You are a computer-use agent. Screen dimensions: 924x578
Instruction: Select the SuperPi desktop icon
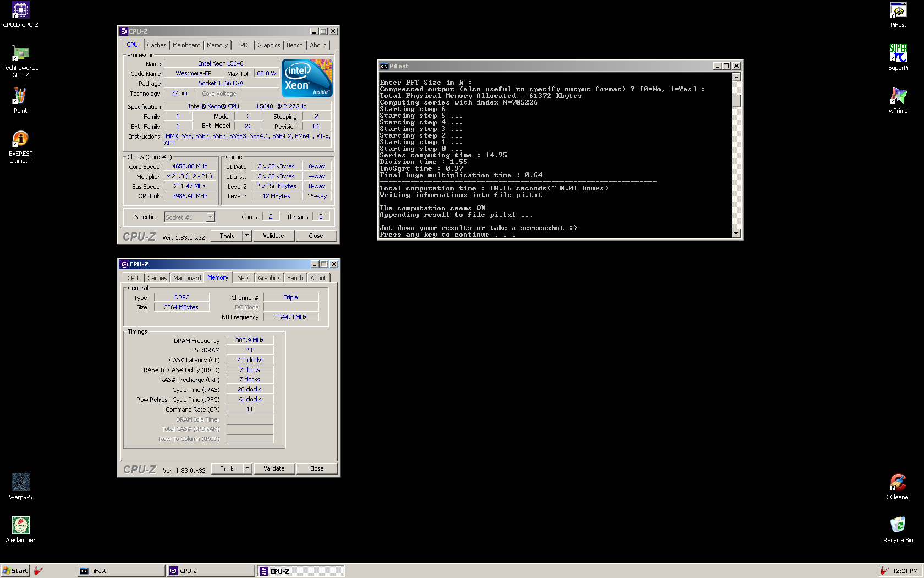[898, 58]
